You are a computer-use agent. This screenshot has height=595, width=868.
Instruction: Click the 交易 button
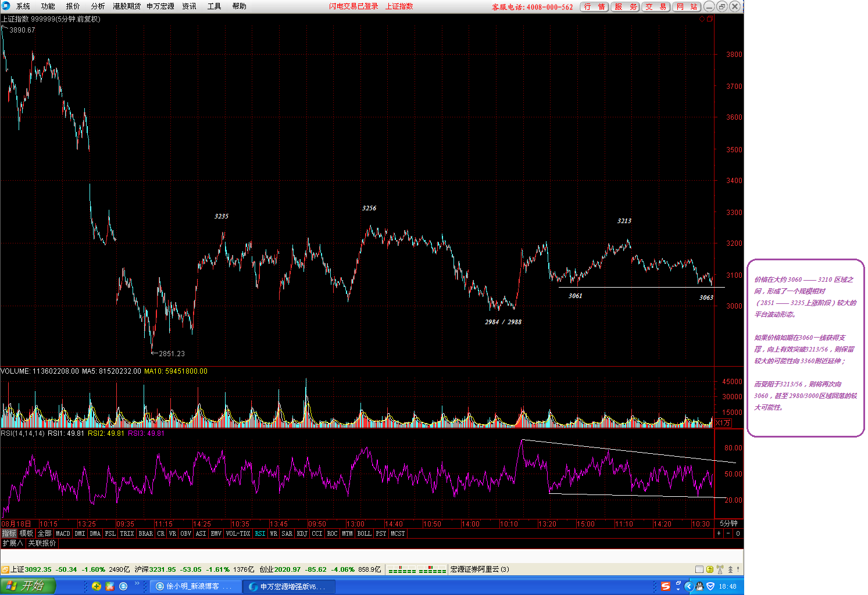(656, 7)
